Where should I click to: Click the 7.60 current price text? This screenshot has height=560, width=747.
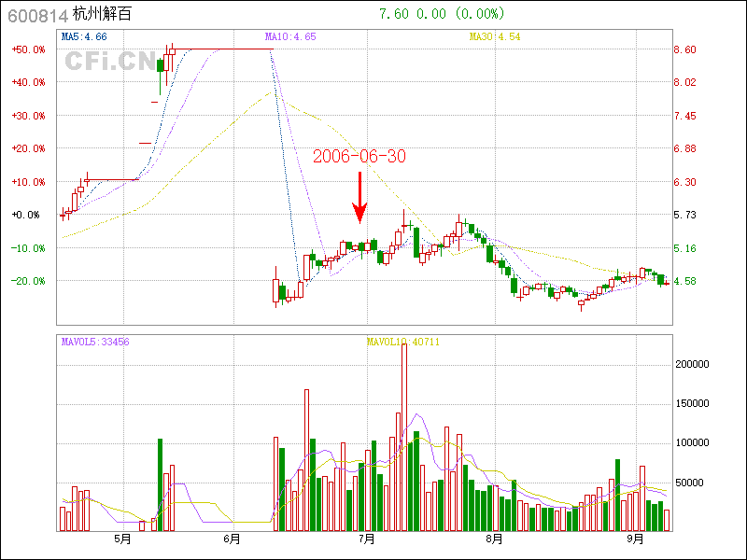tap(392, 14)
